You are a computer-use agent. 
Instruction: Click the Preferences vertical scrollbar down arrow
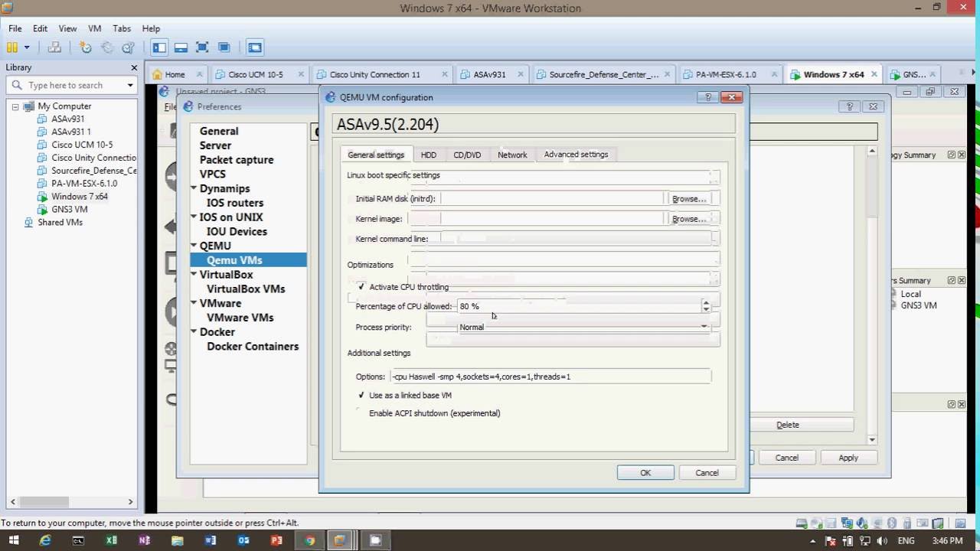[871, 439]
